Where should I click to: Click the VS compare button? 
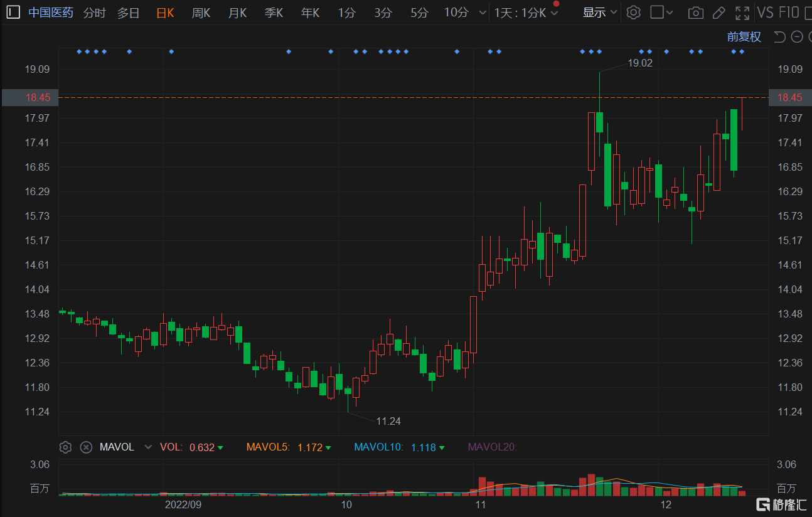pyautogui.click(x=765, y=13)
